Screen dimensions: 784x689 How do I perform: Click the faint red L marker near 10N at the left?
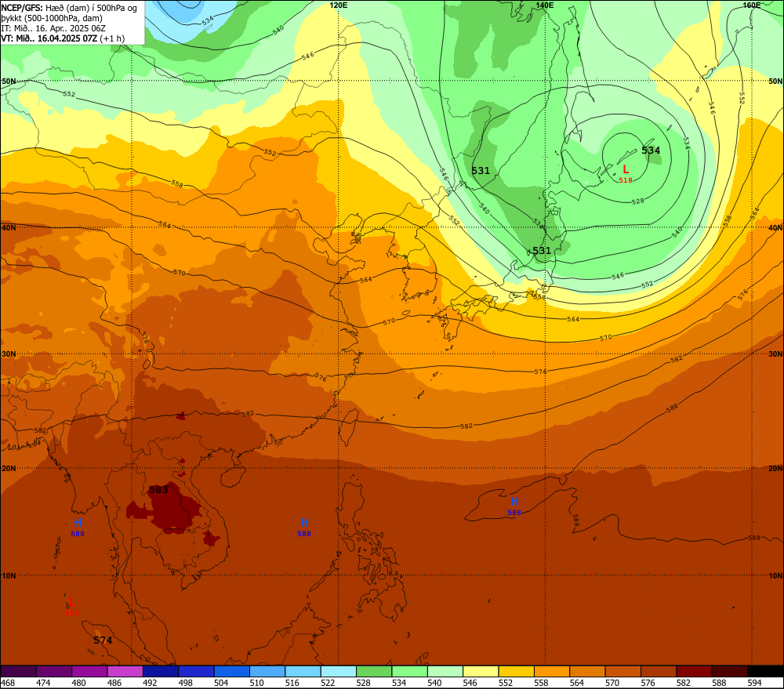click(x=72, y=607)
